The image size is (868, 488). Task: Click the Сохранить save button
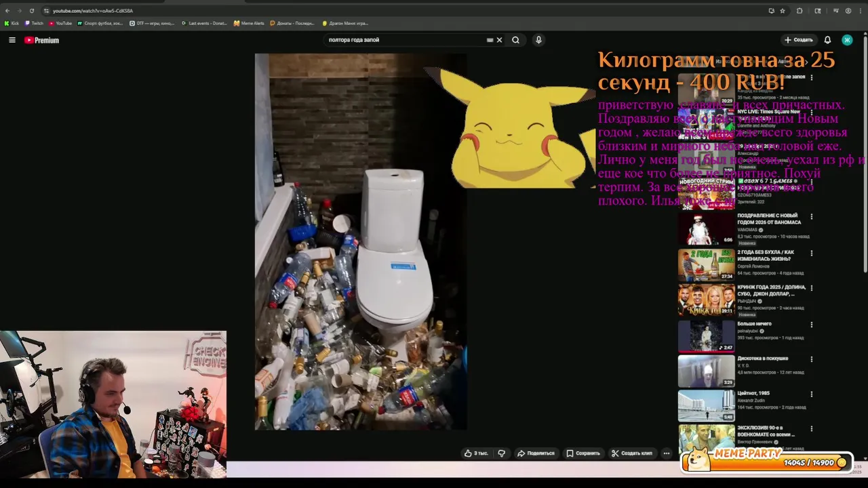coord(583,453)
